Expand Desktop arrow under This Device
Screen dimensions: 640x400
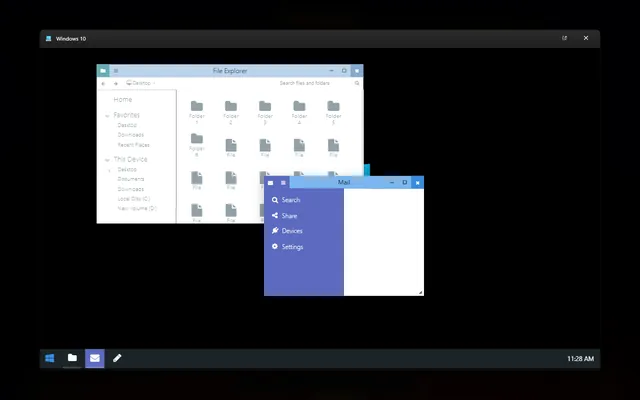coord(109,170)
